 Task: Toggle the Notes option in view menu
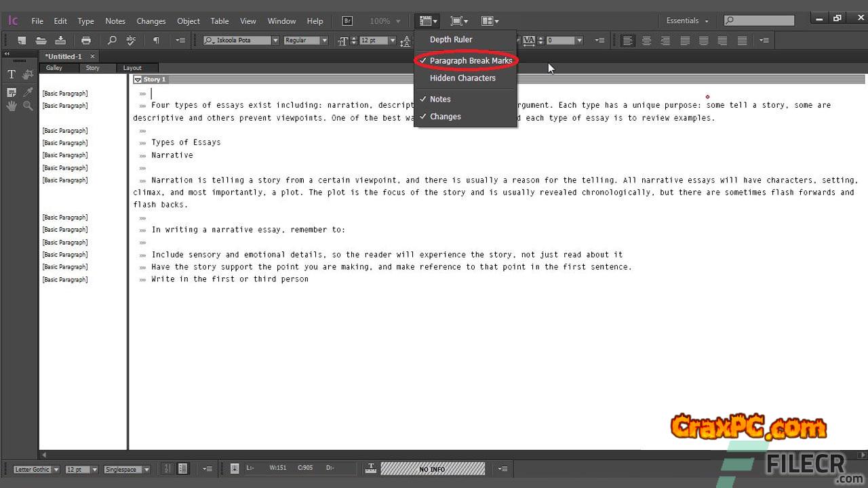pos(440,99)
